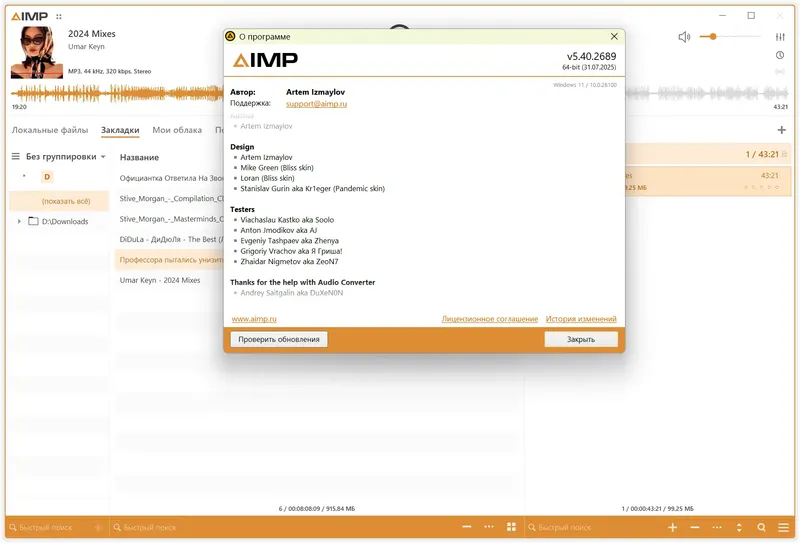Click the album cover thumbnail
Viewport: 800px width, 543px height.
click(x=37, y=52)
